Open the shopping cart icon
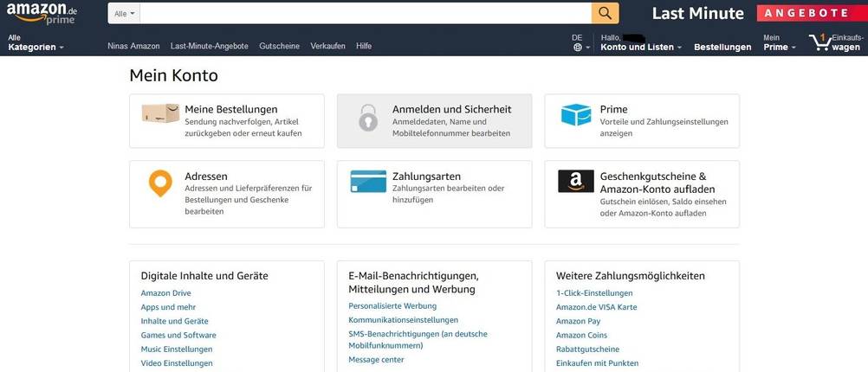This screenshot has width=868, height=372. (819, 42)
